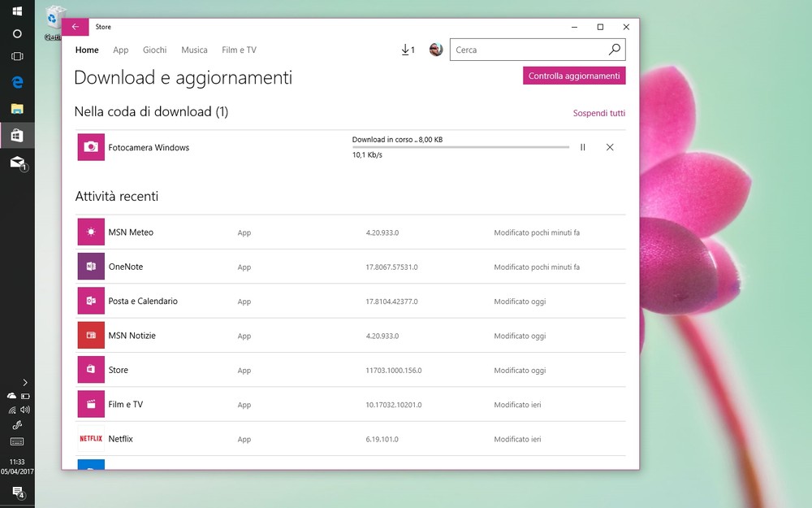Viewport: 812px width, 508px height.
Task: Click the OneDrive cloud tray icon
Action: [x=11, y=396]
